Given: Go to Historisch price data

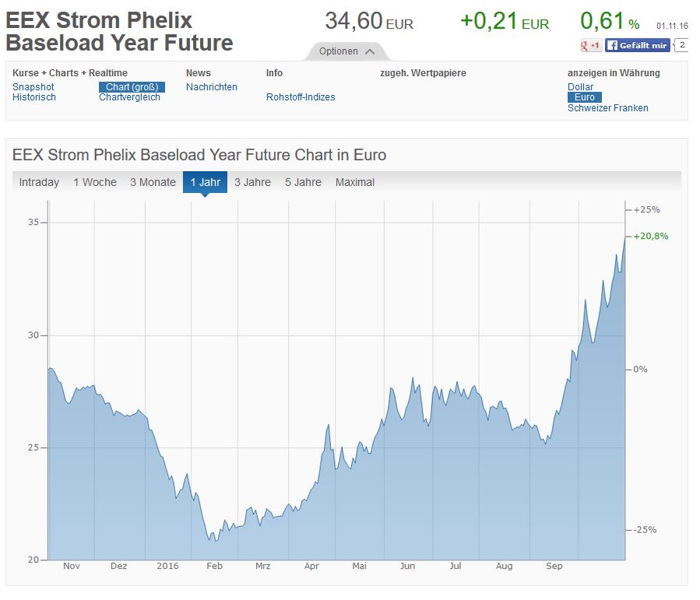Looking at the screenshot, I should pyautogui.click(x=34, y=97).
